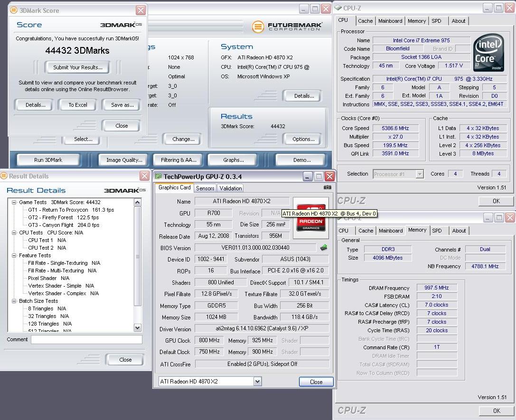Open the Processor #1 selection dropdown

pos(419,174)
